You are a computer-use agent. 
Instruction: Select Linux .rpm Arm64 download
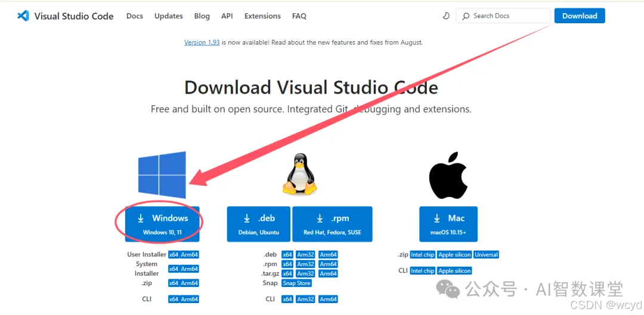[x=328, y=264]
